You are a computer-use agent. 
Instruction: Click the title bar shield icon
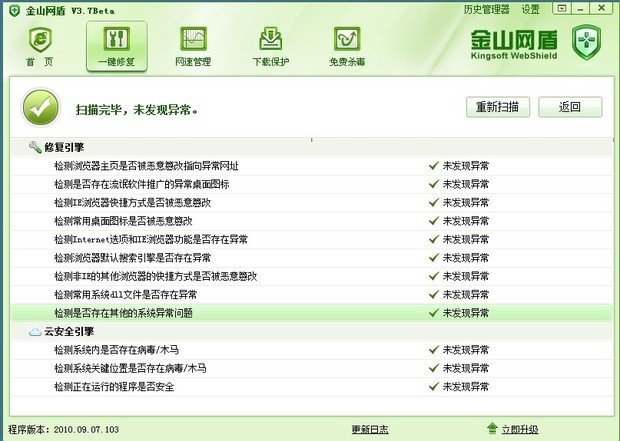click(x=15, y=10)
